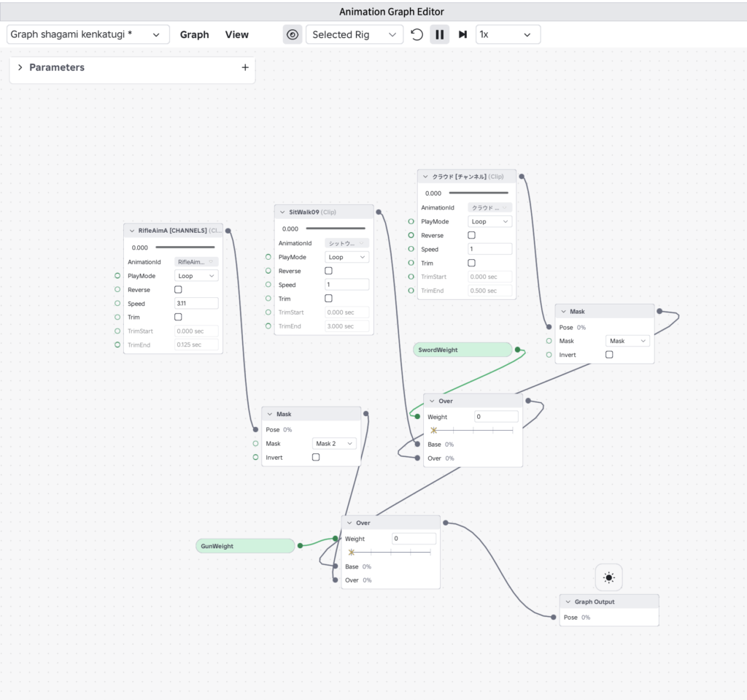This screenshot has width=747, height=700.
Task: Click the upper Over node Weight port
Action: [417, 417]
